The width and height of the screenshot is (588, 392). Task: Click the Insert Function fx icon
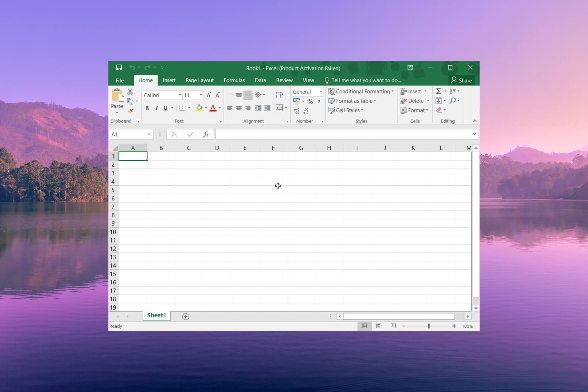(205, 134)
